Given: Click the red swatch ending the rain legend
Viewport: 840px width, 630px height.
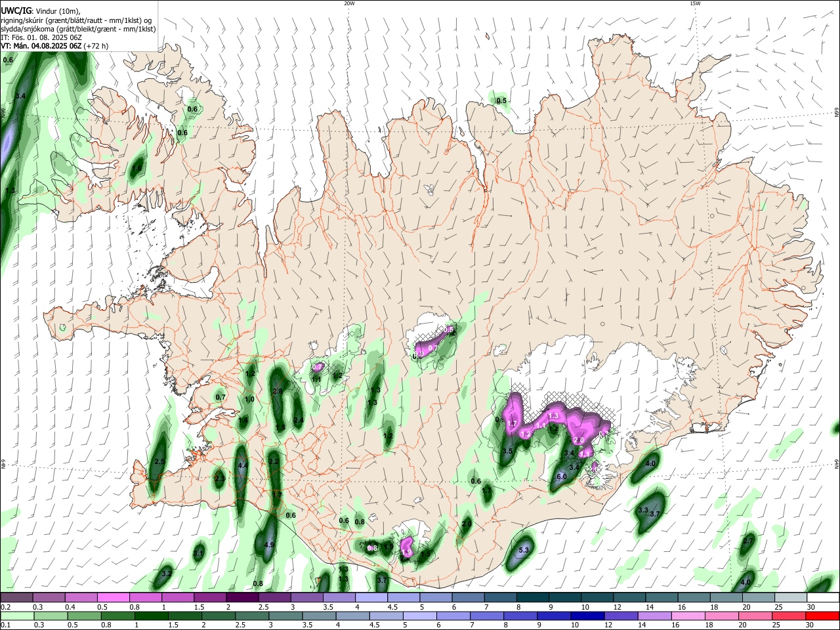Looking at the screenshot, I should point(824,616).
